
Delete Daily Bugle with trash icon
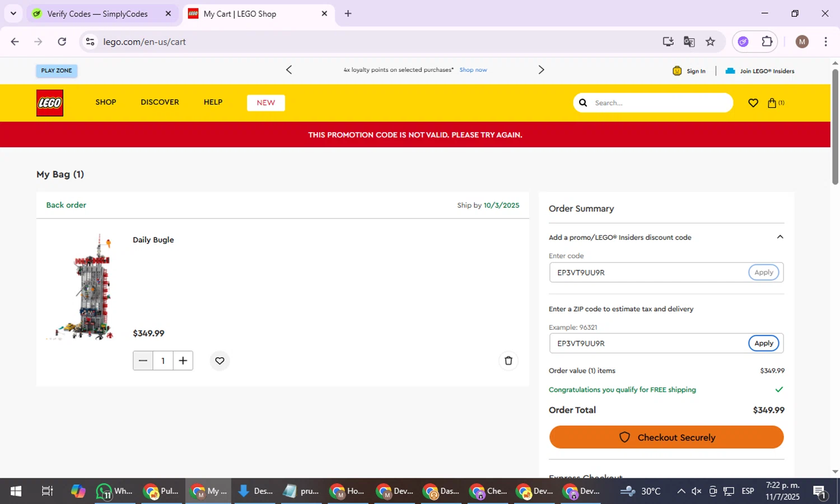pos(508,361)
